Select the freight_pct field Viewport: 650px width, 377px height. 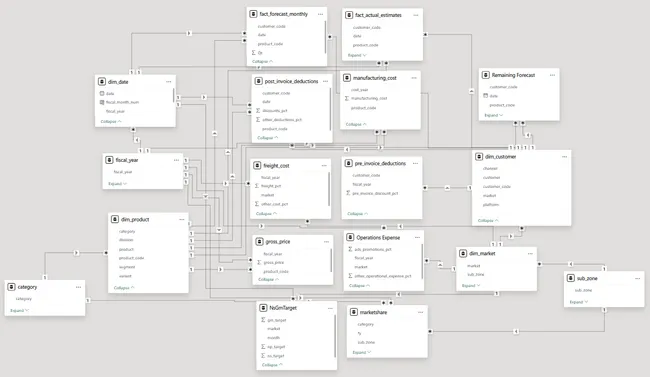(x=271, y=186)
